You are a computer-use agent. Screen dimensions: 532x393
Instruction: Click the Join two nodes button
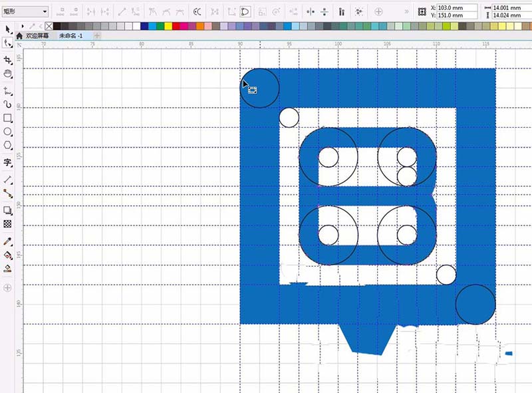90,12
